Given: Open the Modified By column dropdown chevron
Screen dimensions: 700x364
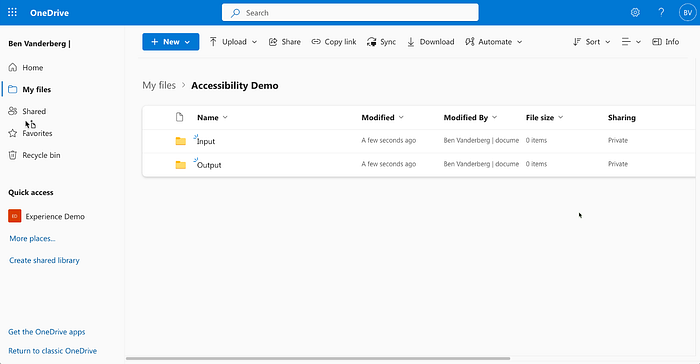Looking at the screenshot, I should [494, 117].
